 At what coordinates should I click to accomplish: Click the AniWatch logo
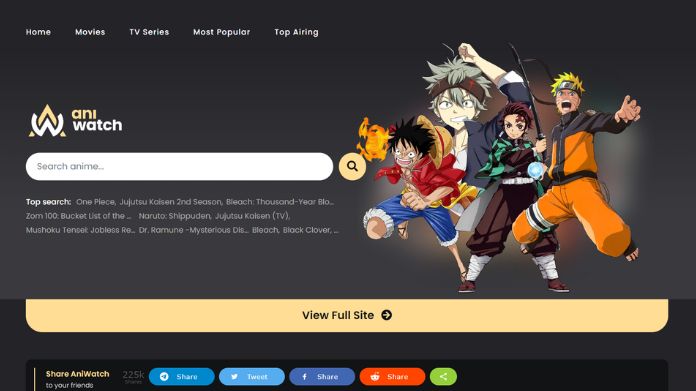click(75, 121)
